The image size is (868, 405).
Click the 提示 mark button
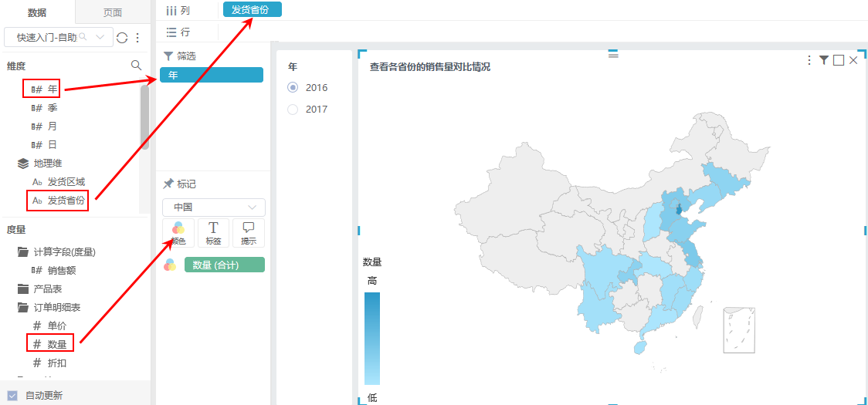[x=249, y=233]
